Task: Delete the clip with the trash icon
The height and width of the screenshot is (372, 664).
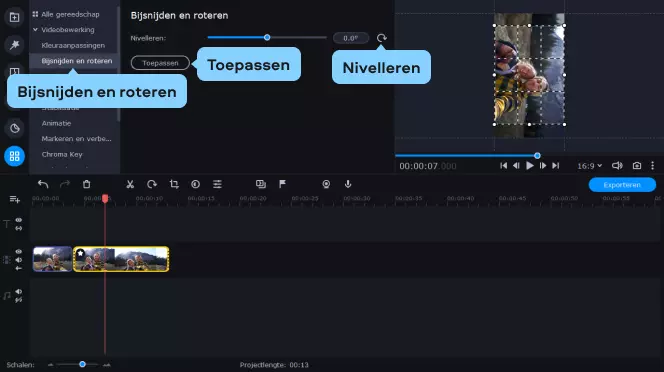Action: (x=86, y=184)
